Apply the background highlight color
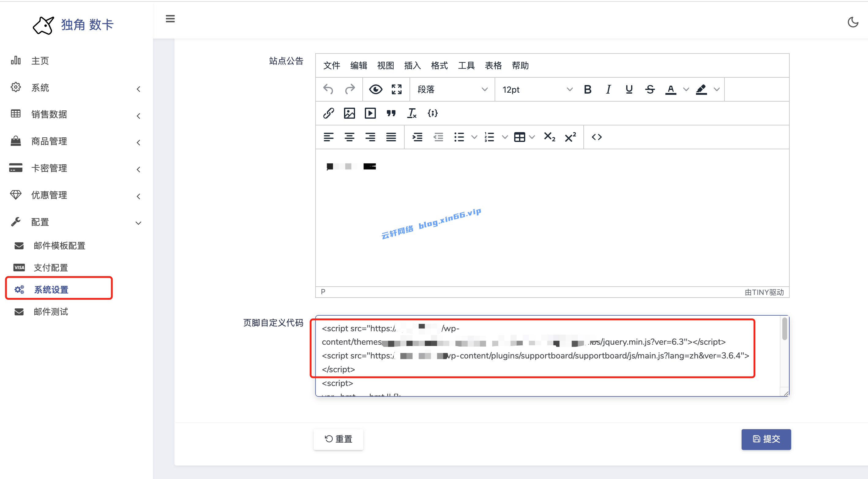The height and width of the screenshot is (479, 868). click(702, 89)
